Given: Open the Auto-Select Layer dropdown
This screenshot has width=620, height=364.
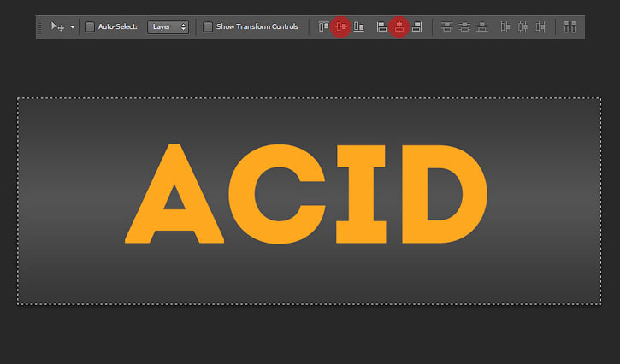Looking at the screenshot, I should pos(168,26).
